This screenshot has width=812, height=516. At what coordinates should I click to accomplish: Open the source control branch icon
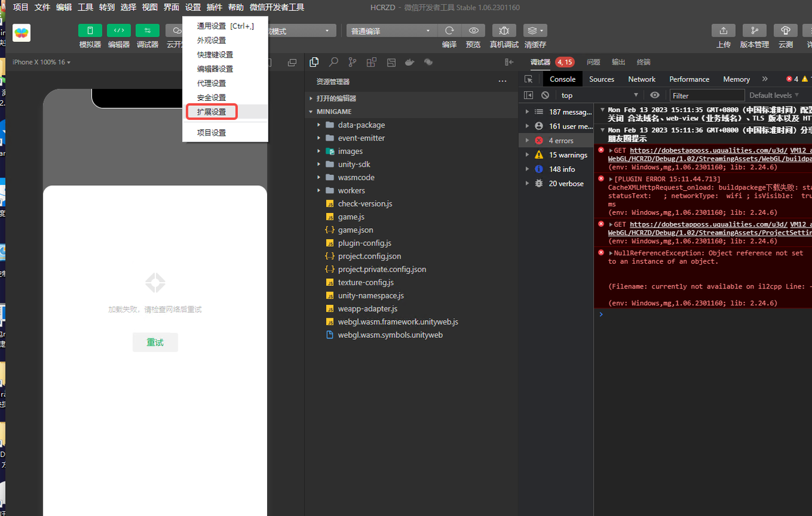352,62
